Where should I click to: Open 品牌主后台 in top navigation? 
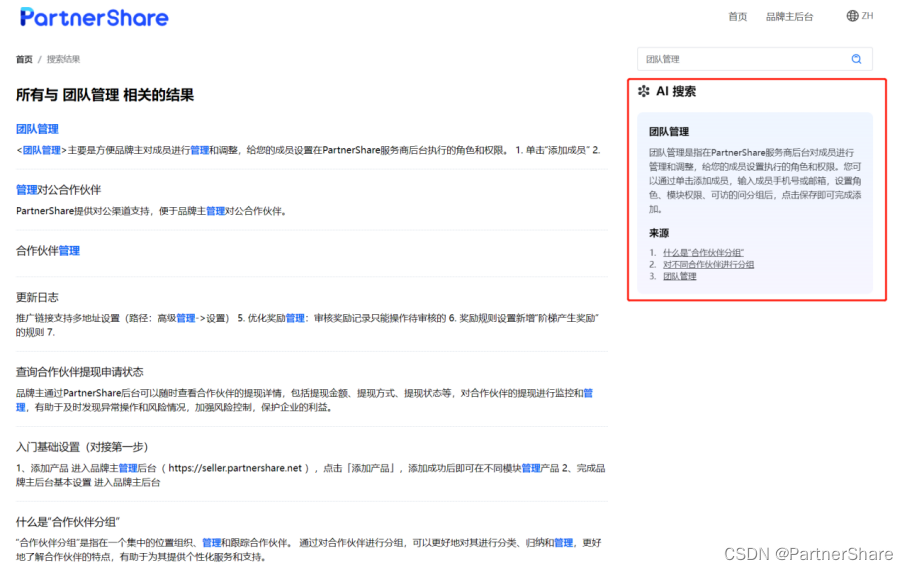[x=789, y=17]
